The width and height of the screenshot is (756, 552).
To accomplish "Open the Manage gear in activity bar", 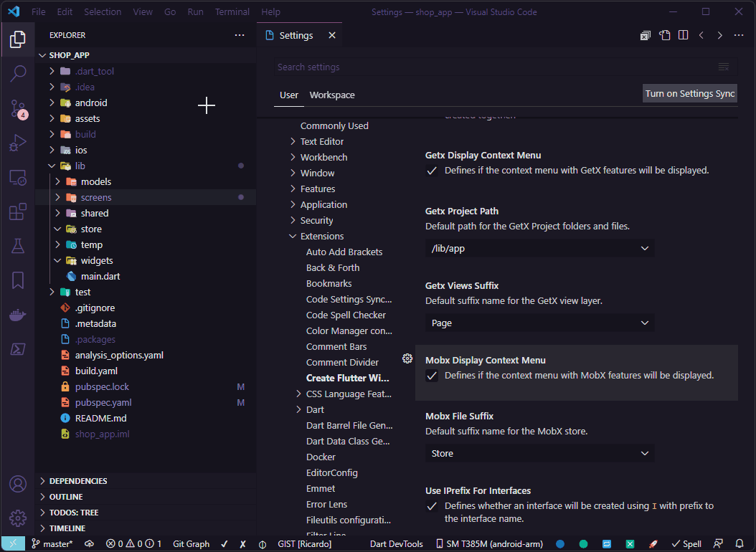I will coord(18,518).
